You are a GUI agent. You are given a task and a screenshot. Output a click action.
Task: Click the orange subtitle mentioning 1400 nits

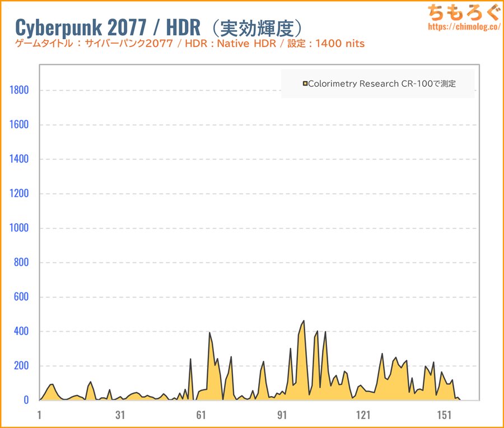coord(190,43)
